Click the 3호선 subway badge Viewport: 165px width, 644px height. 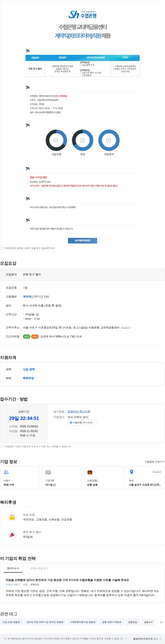35,337
